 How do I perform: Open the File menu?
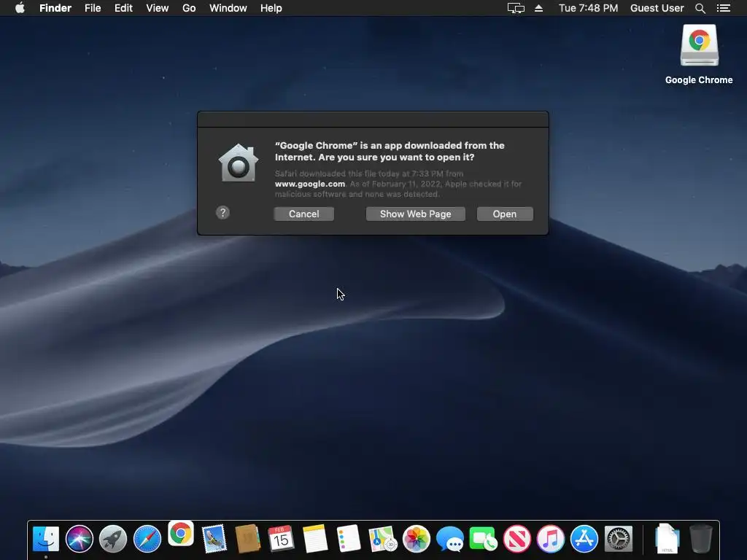tap(93, 8)
